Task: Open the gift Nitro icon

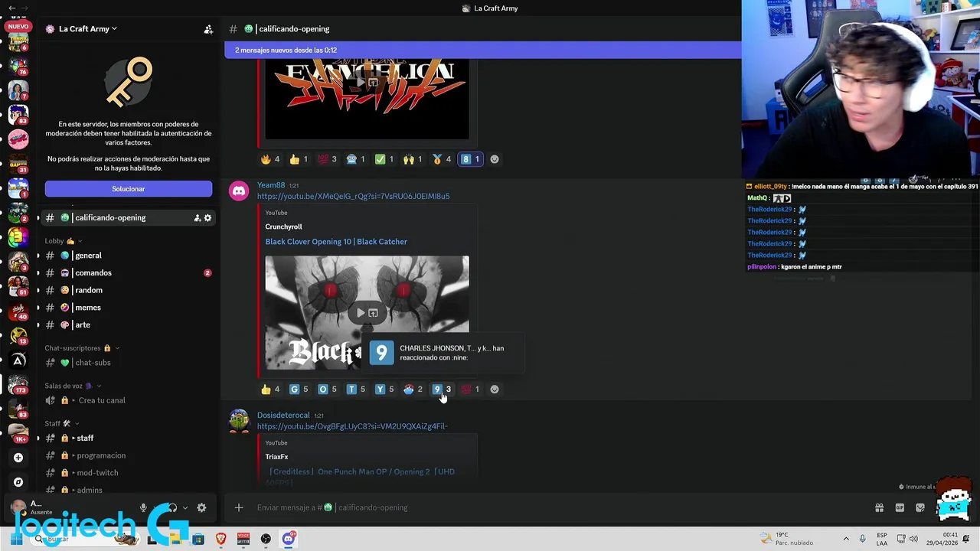Action: coord(879,507)
